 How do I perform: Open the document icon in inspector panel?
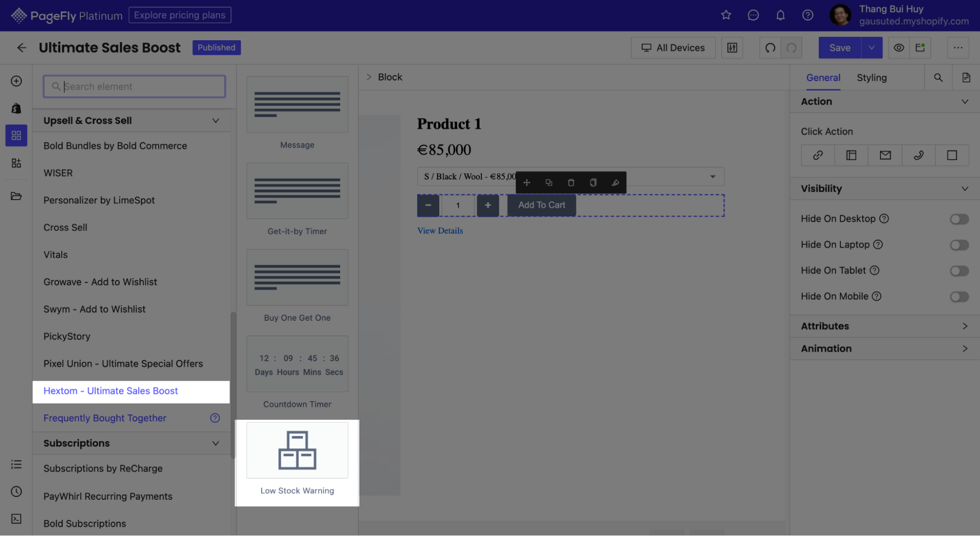click(966, 77)
